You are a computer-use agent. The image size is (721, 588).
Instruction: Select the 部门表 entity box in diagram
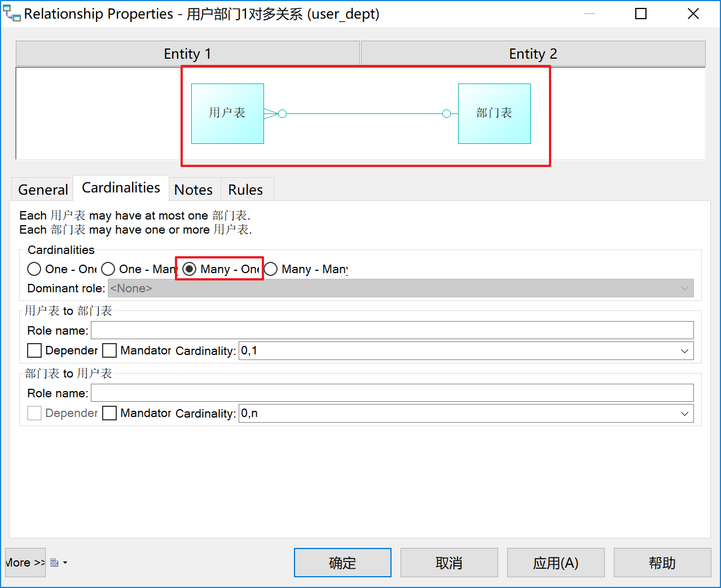494,113
